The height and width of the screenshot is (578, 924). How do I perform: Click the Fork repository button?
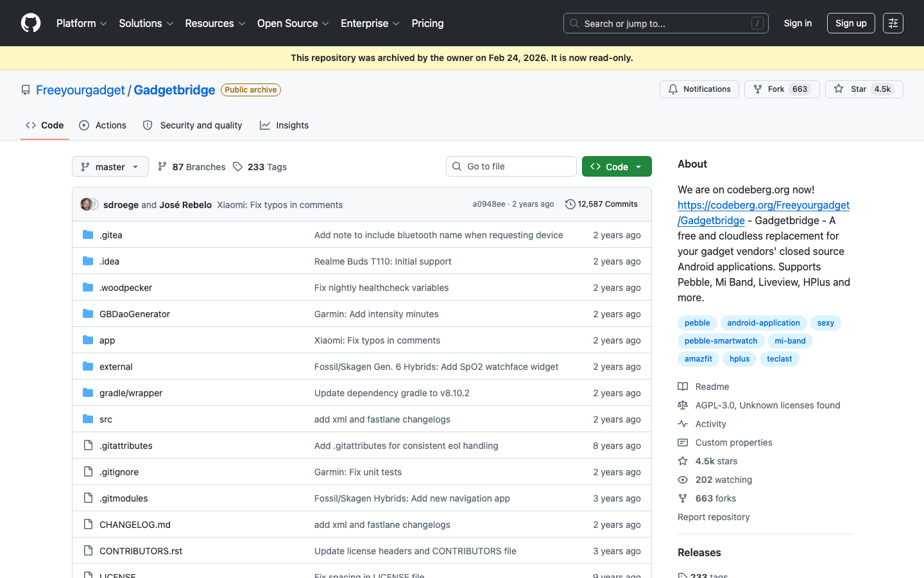click(782, 89)
